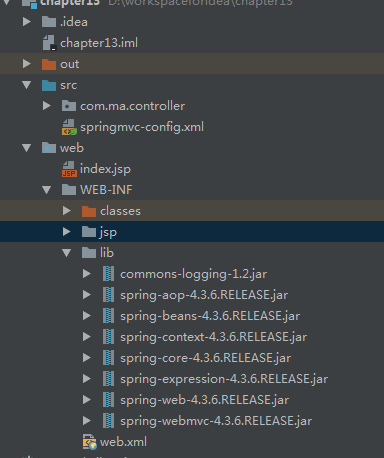Select the "classes" folder name
The image size is (384, 458).
pyautogui.click(x=121, y=211)
